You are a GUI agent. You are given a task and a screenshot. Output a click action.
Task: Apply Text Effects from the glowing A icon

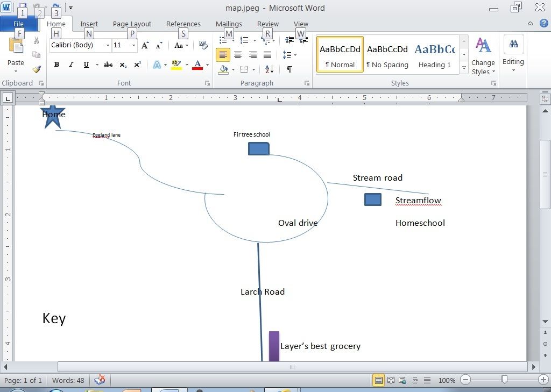(157, 65)
